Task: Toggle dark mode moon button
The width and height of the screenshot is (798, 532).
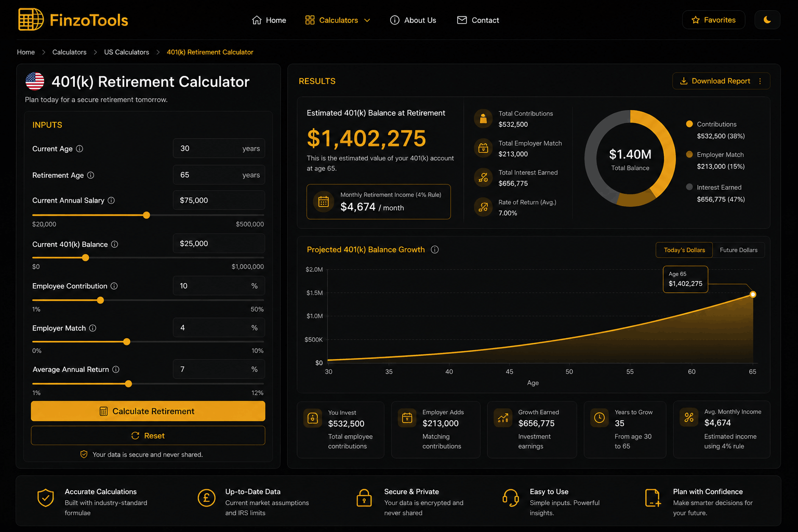Action: 767,20
